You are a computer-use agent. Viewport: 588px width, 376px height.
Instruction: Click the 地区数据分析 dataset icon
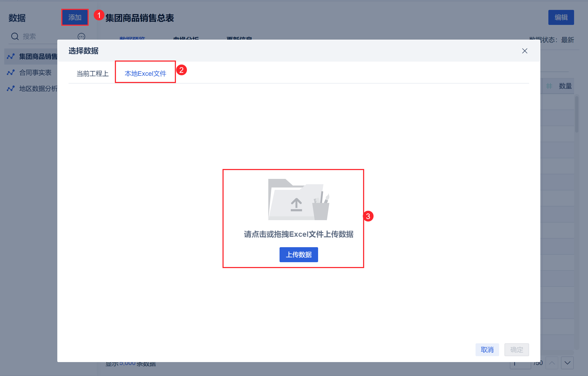coord(11,89)
